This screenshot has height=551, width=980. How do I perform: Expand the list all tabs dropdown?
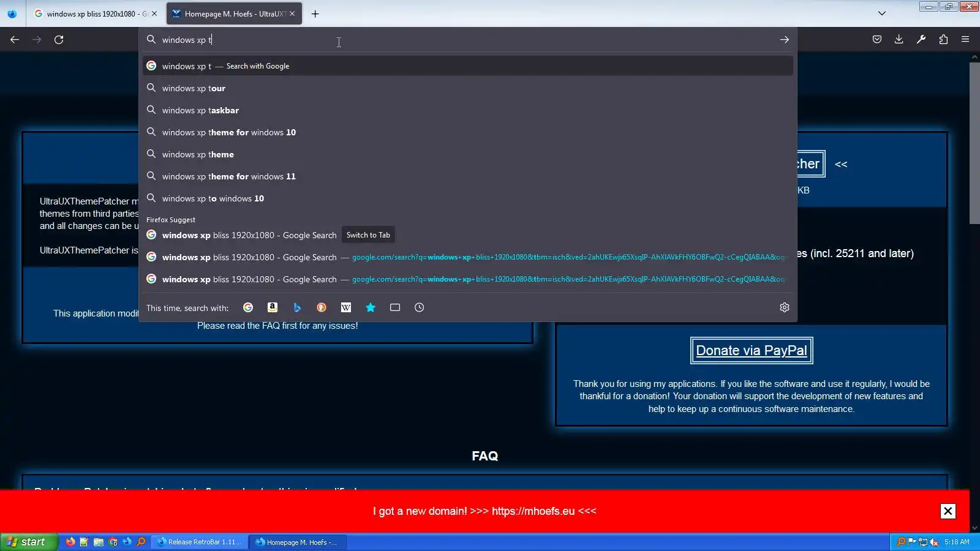pos(882,13)
